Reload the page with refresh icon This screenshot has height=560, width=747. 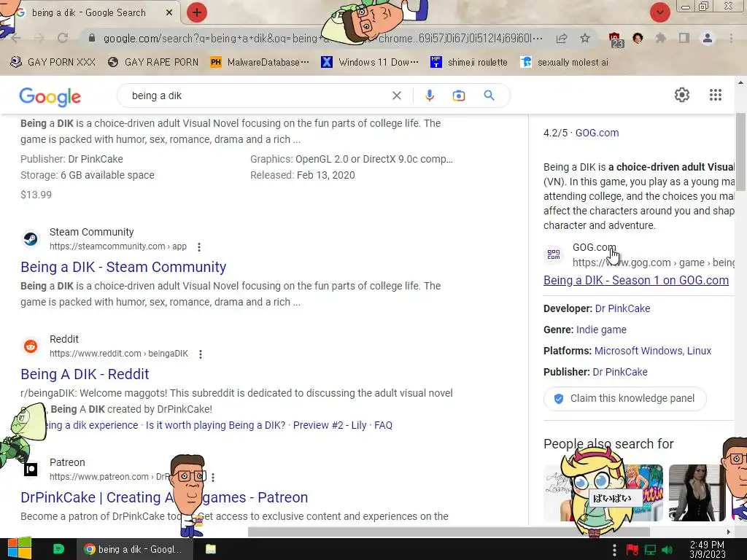point(63,38)
